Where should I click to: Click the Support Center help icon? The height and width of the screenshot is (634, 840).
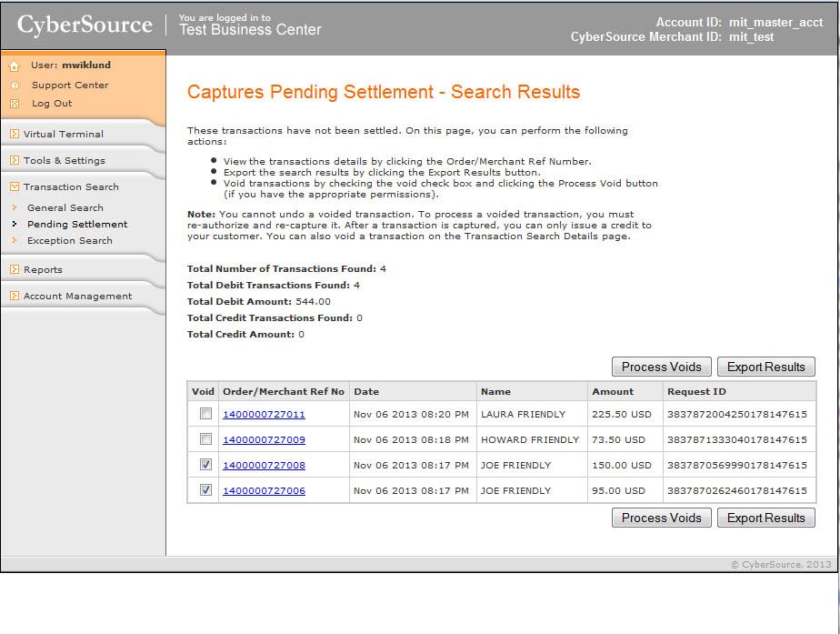(15, 86)
